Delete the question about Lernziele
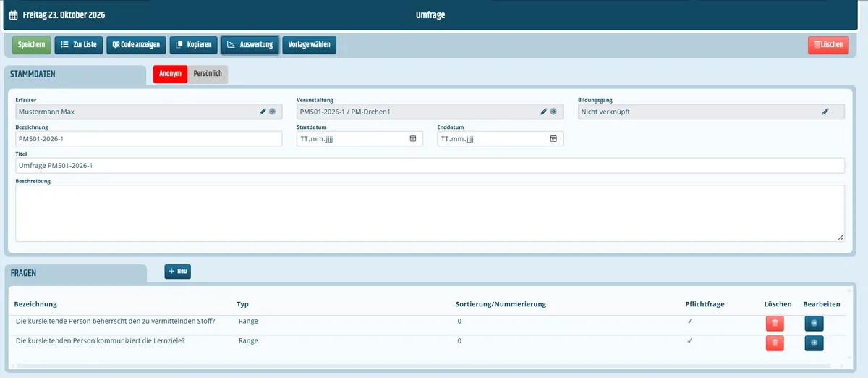 (775, 343)
